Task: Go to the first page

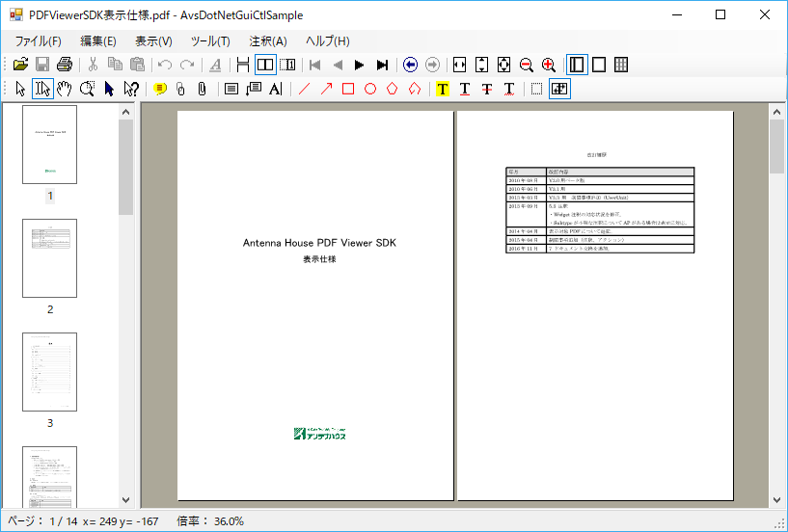Action: [315, 65]
